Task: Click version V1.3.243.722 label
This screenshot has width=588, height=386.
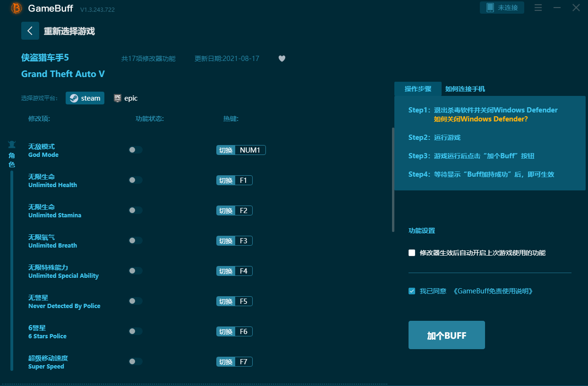Action: click(x=97, y=9)
